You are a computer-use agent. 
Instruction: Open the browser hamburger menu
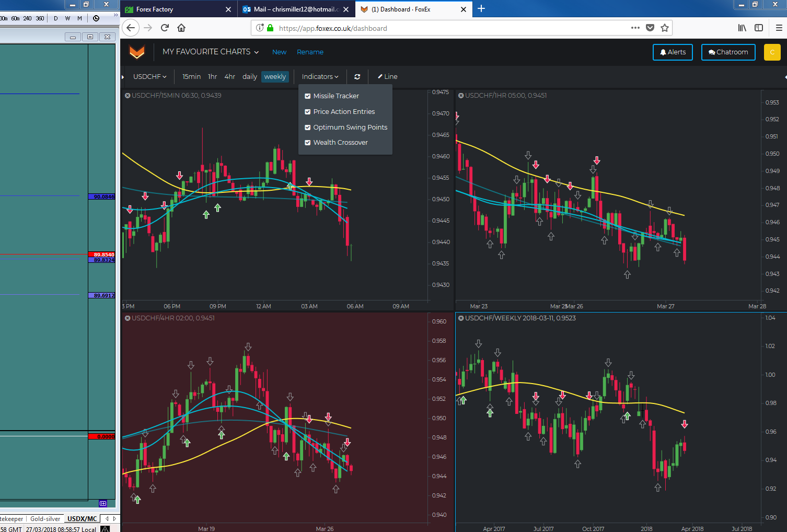click(779, 28)
